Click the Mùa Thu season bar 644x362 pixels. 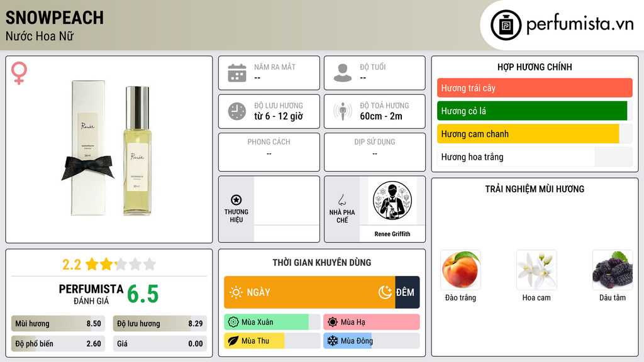click(272, 341)
